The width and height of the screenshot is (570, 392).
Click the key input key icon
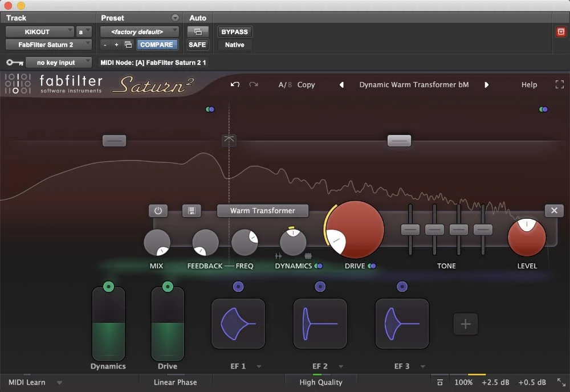[15, 63]
